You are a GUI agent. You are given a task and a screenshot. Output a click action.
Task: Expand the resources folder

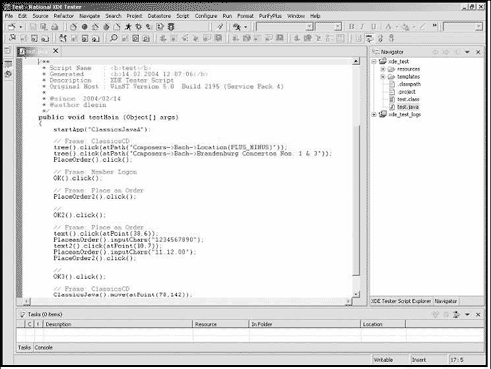click(x=383, y=69)
